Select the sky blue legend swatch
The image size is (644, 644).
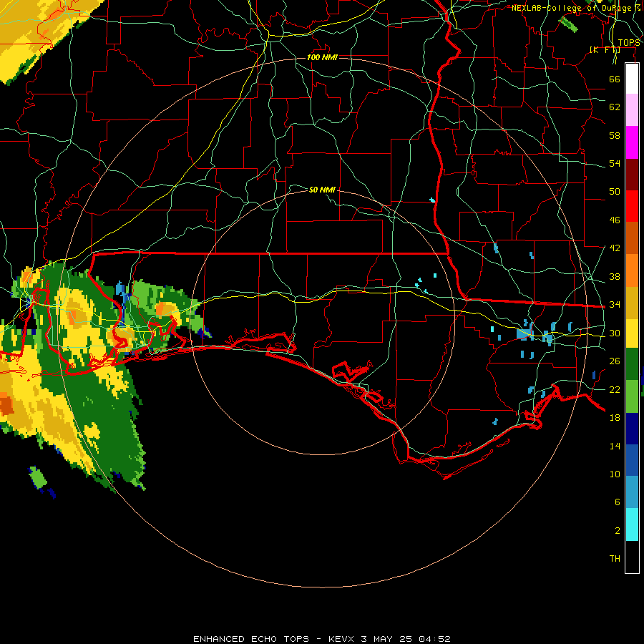click(x=632, y=492)
